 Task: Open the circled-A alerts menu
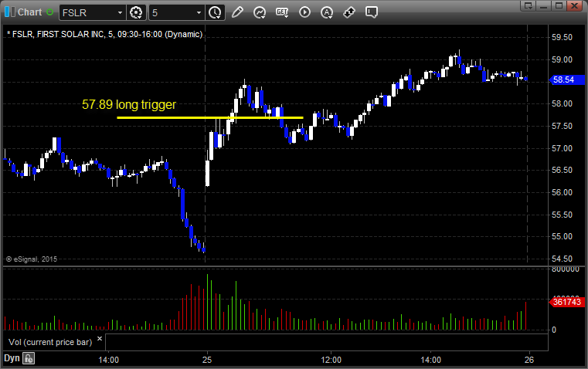pos(327,12)
